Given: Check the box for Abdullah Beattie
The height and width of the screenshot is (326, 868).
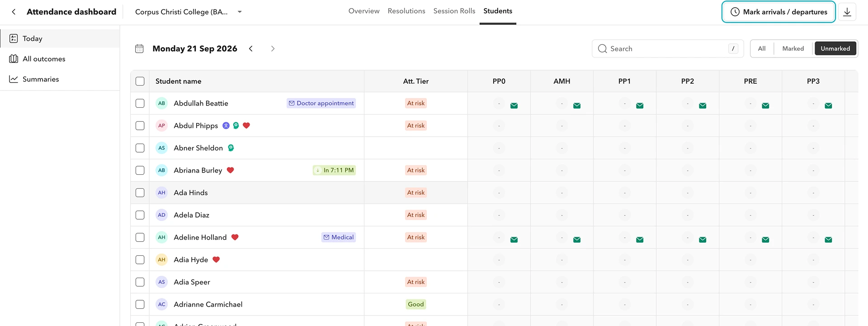Looking at the screenshot, I should coord(140,103).
